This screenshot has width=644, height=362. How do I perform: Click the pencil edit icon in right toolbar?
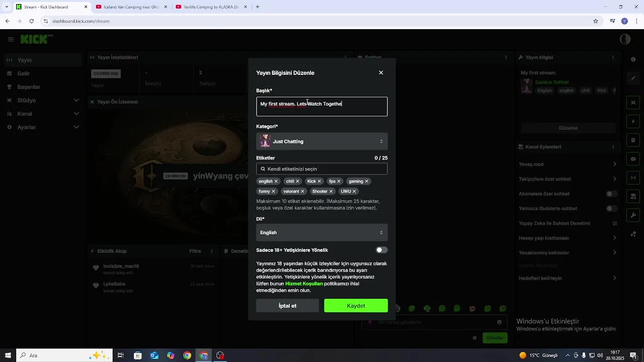pos(633,78)
